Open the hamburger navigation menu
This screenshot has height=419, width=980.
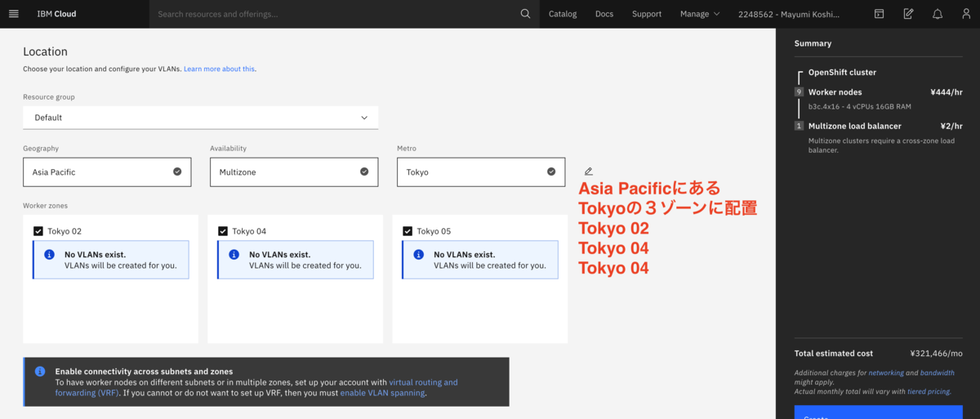tap(13, 14)
